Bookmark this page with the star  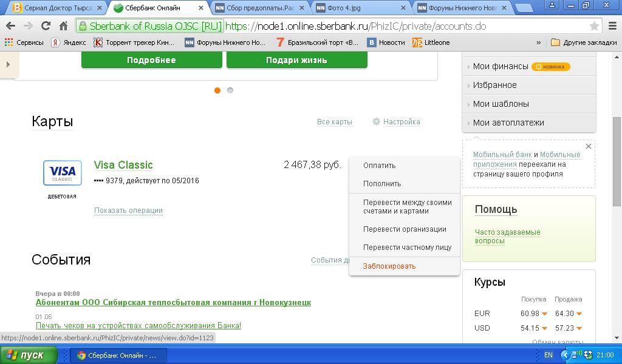tap(594, 26)
